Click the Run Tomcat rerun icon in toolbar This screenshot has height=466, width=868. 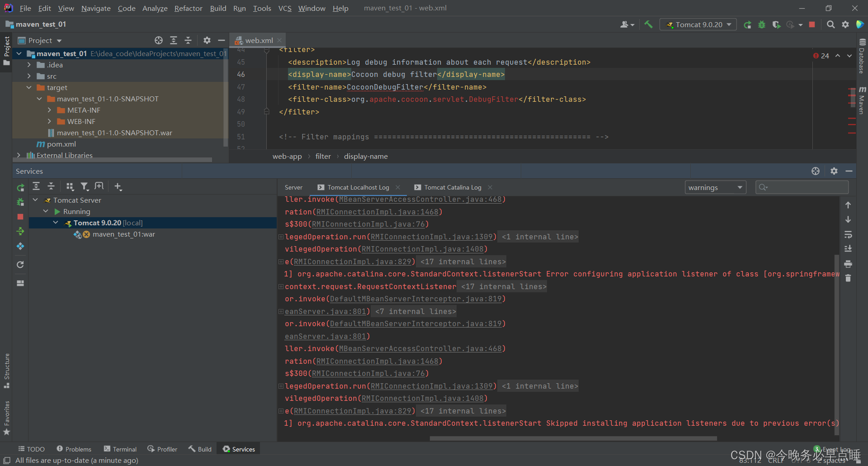(x=748, y=25)
